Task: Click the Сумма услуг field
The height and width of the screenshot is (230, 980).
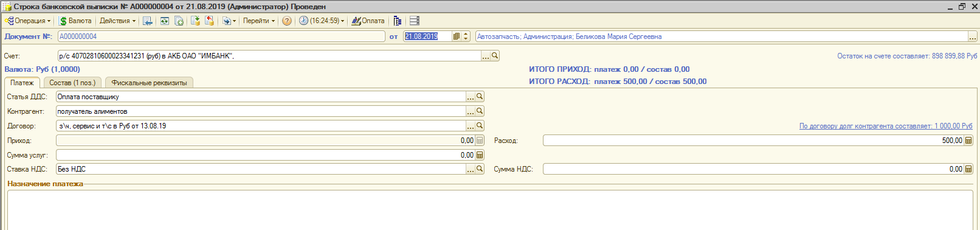Action: (265, 155)
